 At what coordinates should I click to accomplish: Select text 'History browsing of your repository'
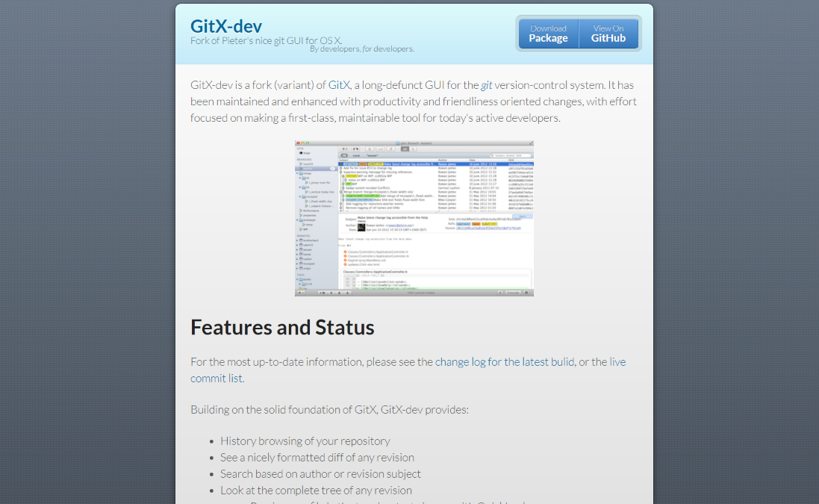(305, 441)
